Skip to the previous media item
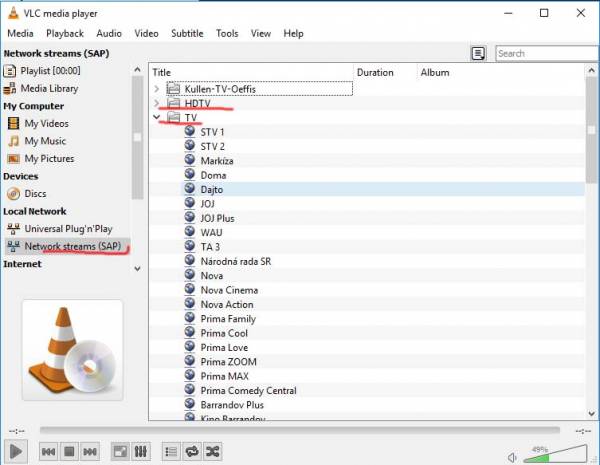600x465 pixels. [48, 452]
